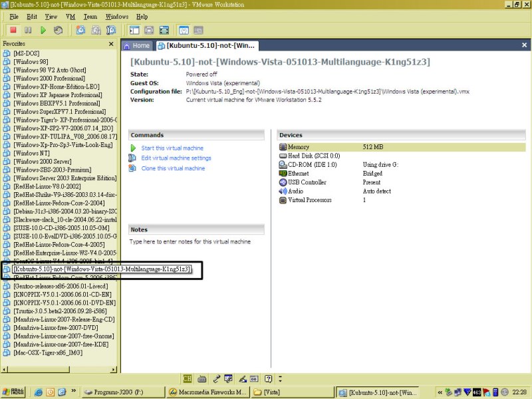Switch to the Home tab

click(137, 45)
